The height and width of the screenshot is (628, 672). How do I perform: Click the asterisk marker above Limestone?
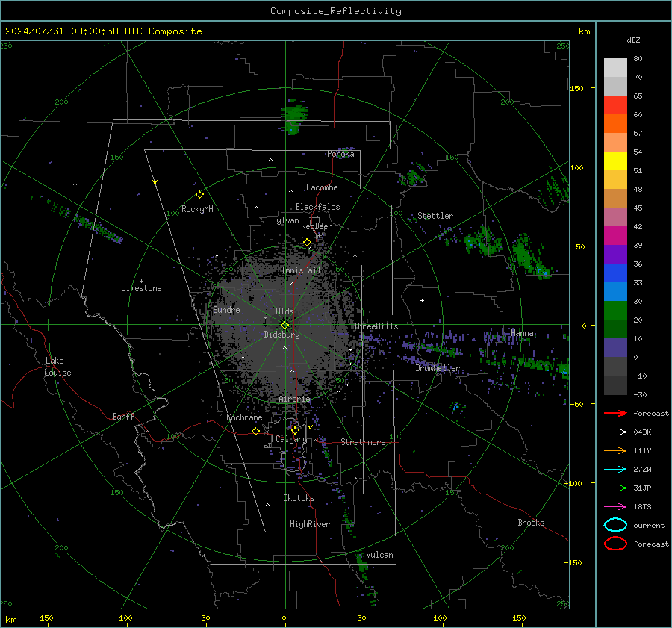[141, 282]
